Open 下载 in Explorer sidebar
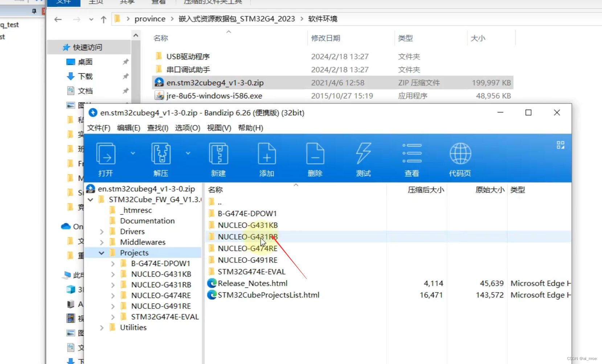The height and width of the screenshot is (364, 602). 85,77
